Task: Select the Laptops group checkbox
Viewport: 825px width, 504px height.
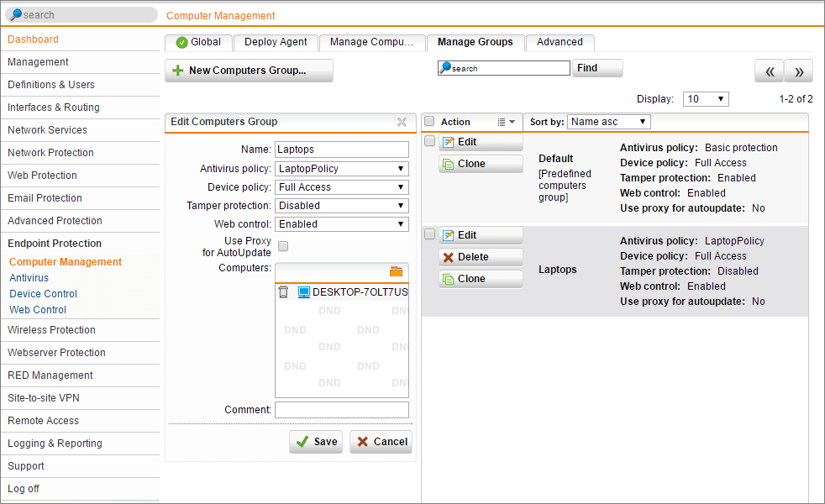Action: pyautogui.click(x=429, y=234)
